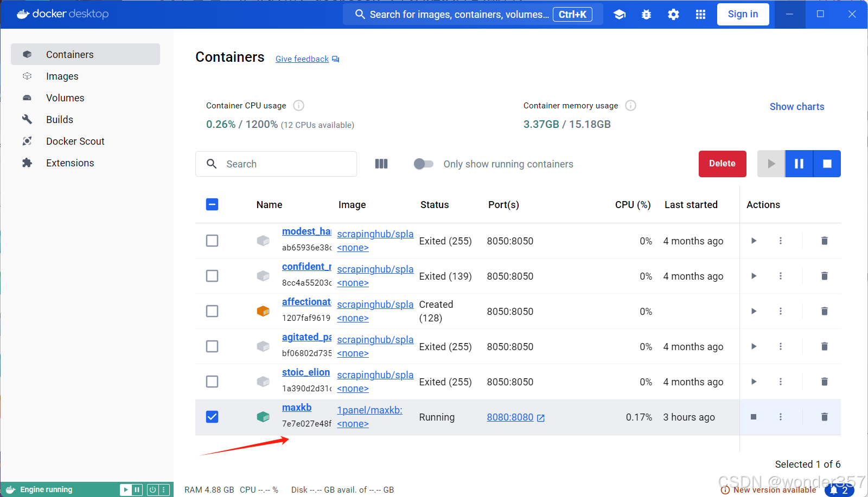The width and height of the screenshot is (868, 497).
Task: Sort by the Name column header
Action: [x=269, y=205]
